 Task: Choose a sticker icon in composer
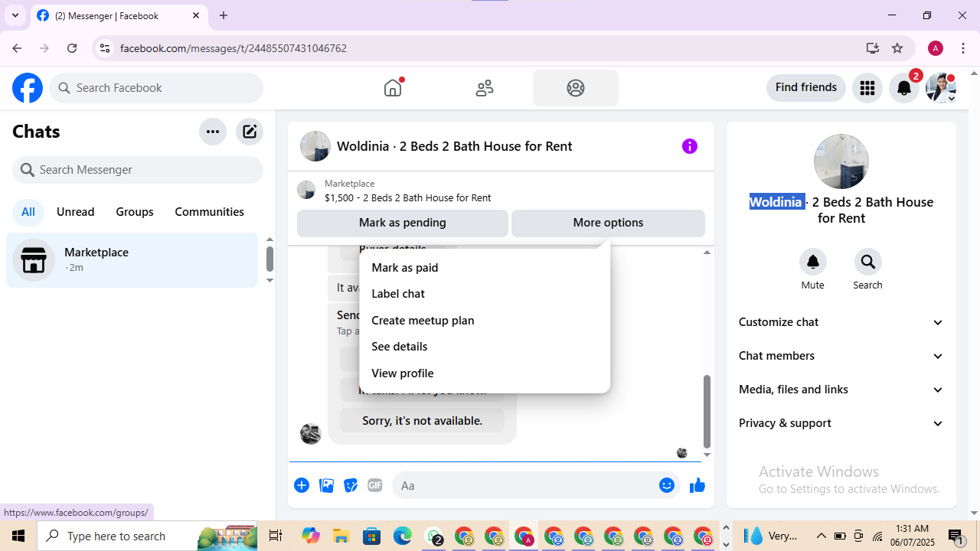tap(351, 485)
